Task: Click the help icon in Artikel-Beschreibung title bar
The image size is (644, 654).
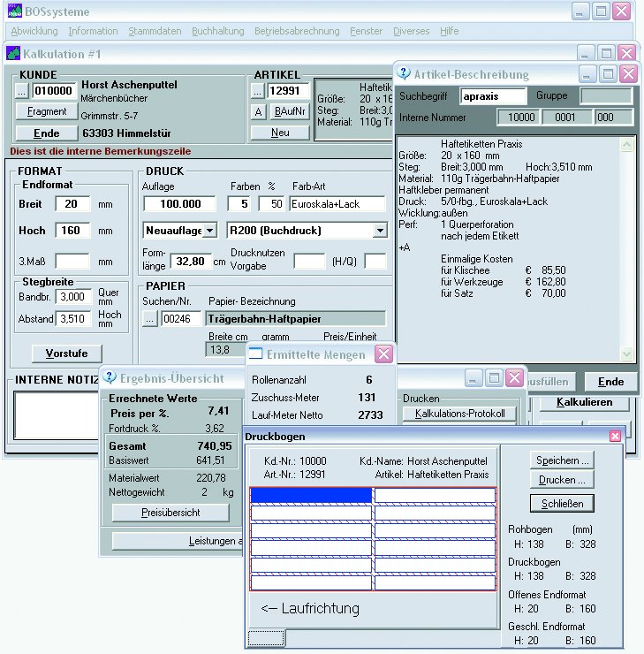Action: (x=405, y=74)
